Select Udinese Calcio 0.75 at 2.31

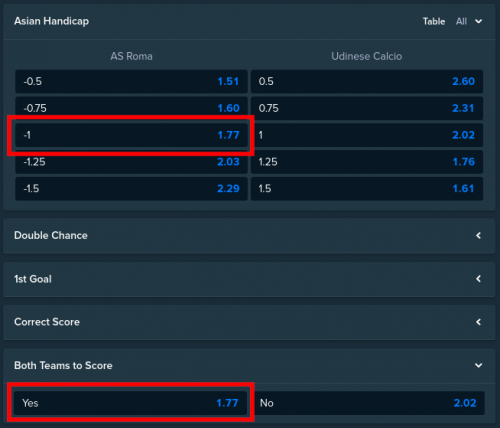click(367, 108)
